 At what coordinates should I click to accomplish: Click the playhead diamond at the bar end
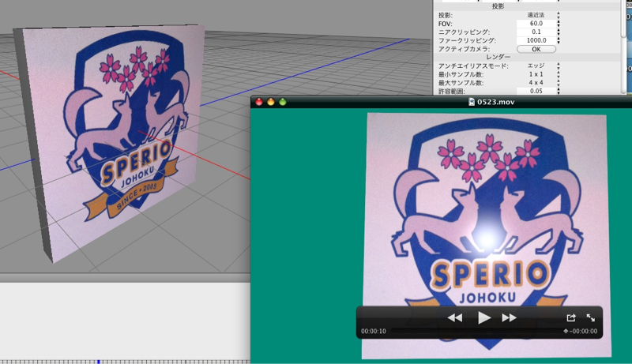tap(566, 331)
